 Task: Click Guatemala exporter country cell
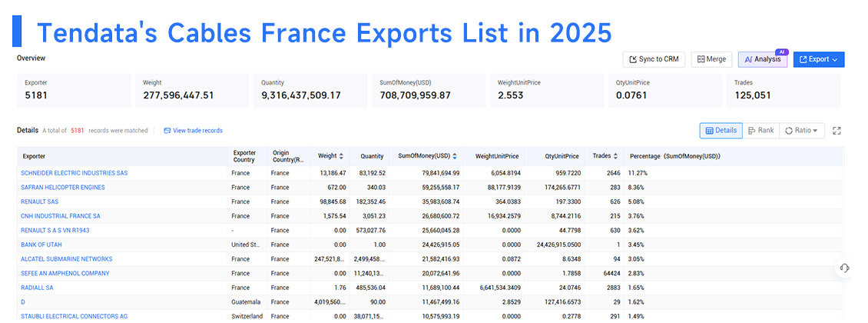click(246, 302)
